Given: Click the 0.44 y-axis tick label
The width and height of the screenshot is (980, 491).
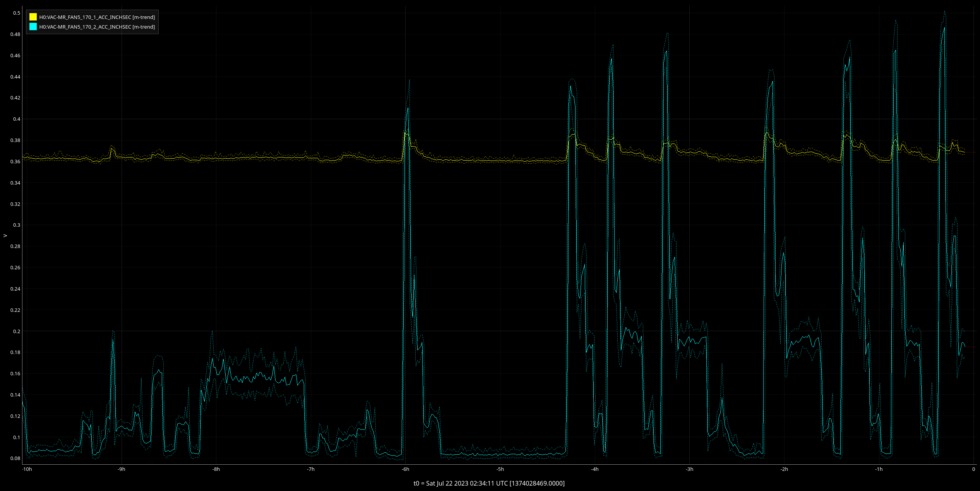Looking at the screenshot, I should pyautogui.click(x=15, y=77).
